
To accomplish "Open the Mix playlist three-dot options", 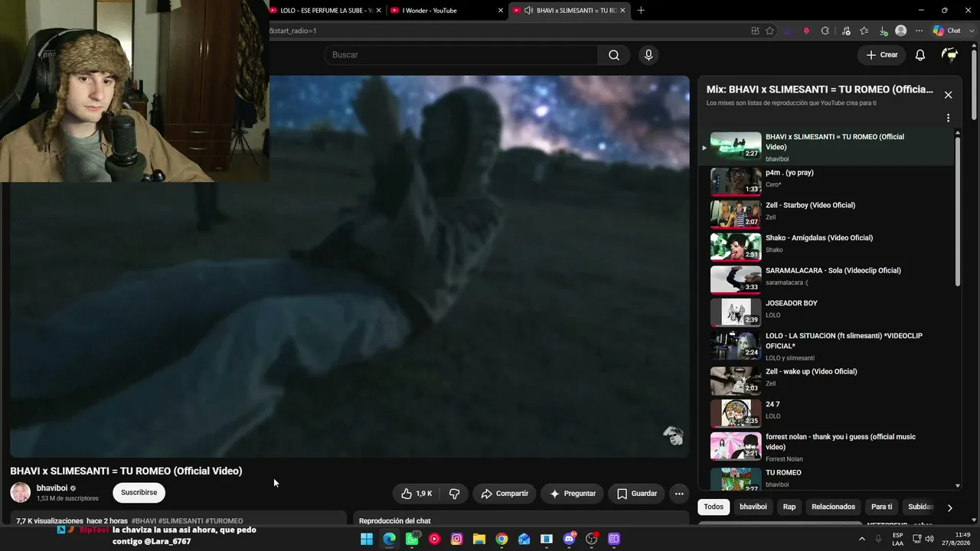I will click(x=948, y=119).
